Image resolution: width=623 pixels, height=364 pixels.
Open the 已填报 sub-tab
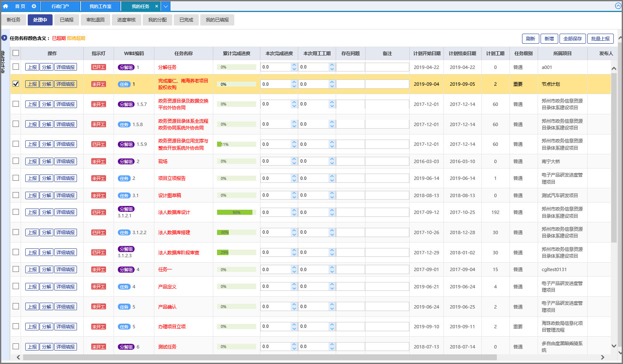[x=66, y=20]
